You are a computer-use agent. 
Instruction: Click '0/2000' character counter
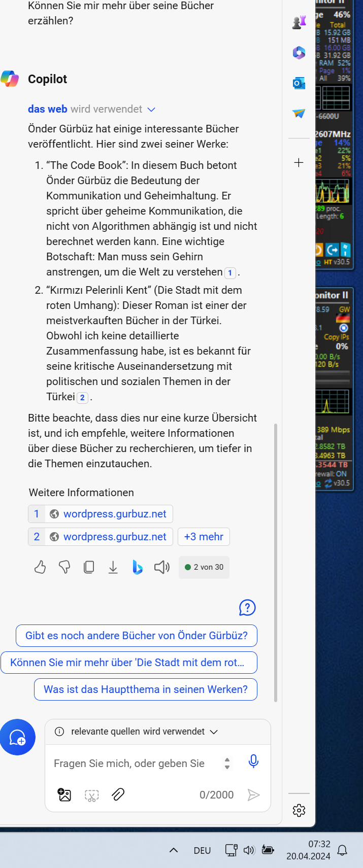(x=217, y=795)
